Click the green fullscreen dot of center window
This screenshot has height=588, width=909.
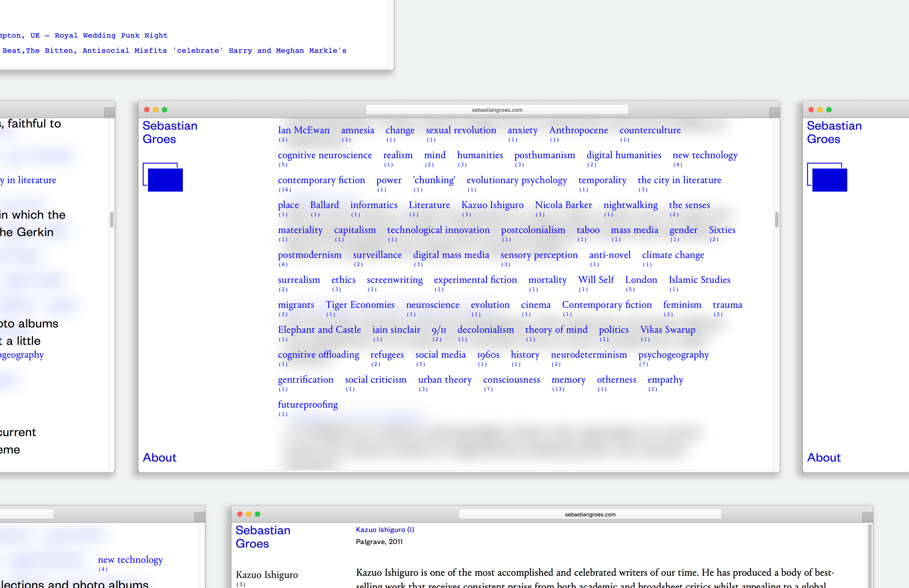click(165, 110)
